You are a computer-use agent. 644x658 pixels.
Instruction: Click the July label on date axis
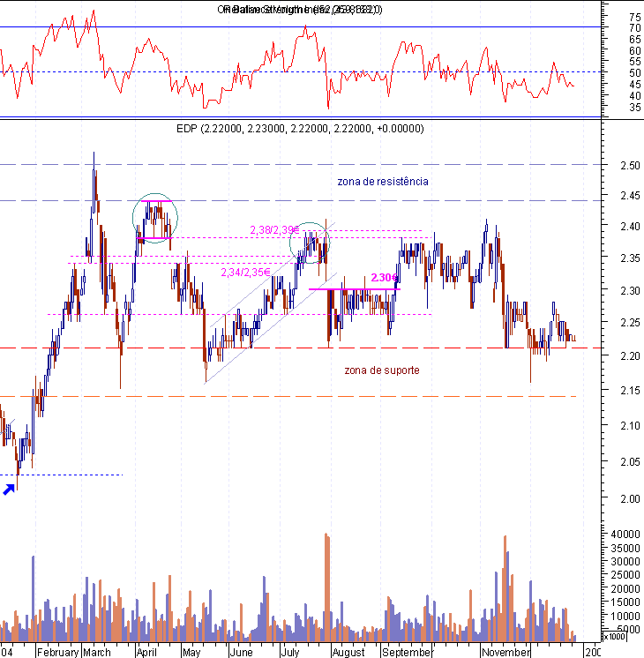[x=290, y=652]
